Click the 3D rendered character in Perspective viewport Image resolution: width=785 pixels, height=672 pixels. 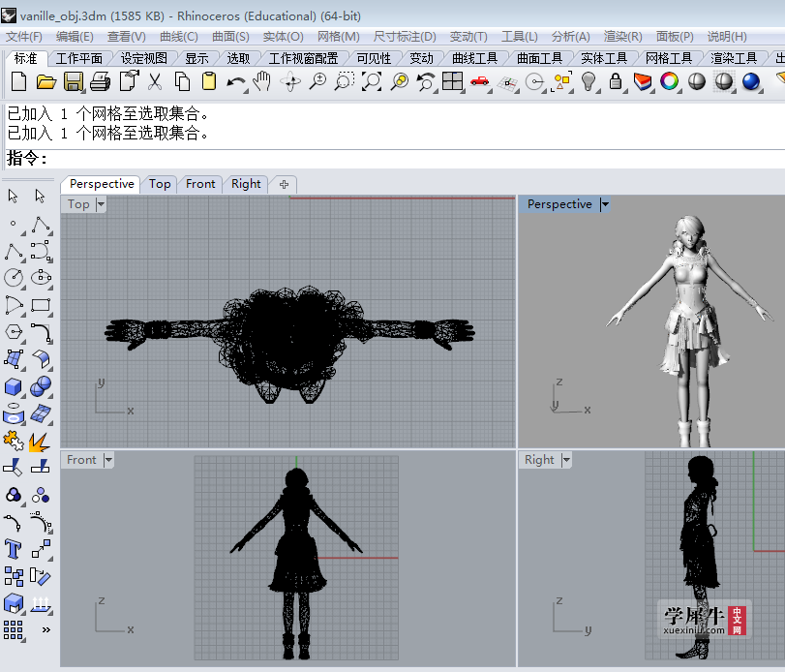point(691,330)
